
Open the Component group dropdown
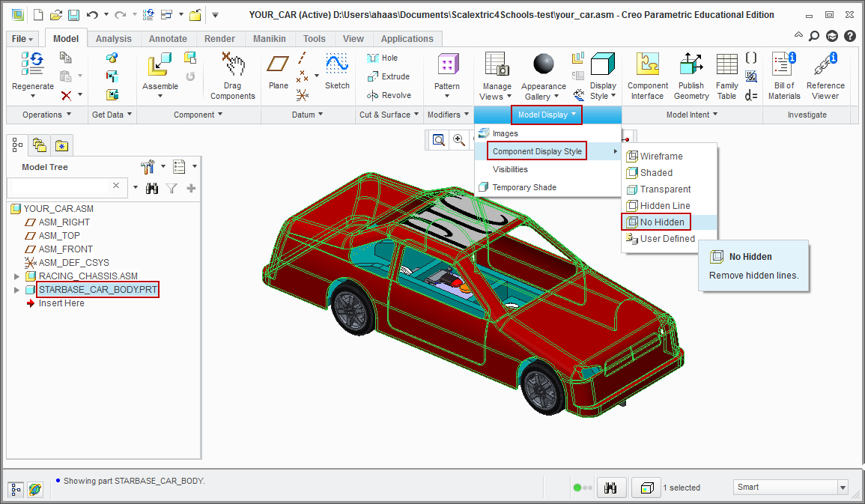pyautogui.click(x=198, y=115)
